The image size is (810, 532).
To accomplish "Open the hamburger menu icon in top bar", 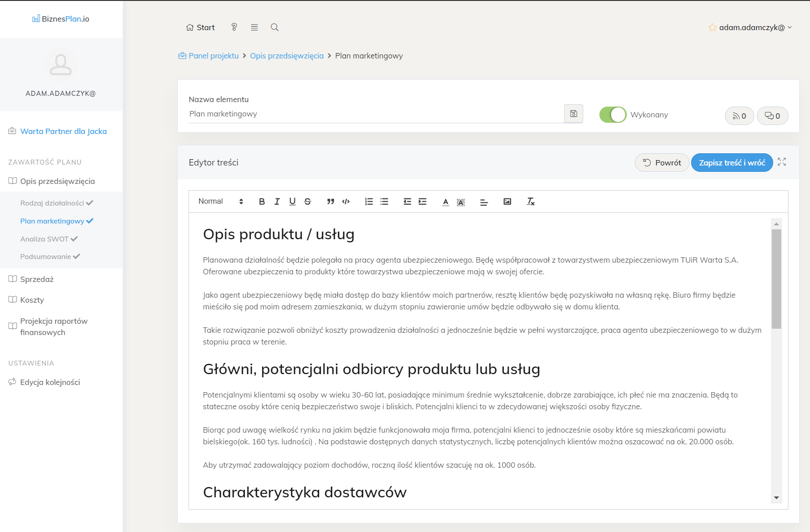I will click(x=254, y=27).
